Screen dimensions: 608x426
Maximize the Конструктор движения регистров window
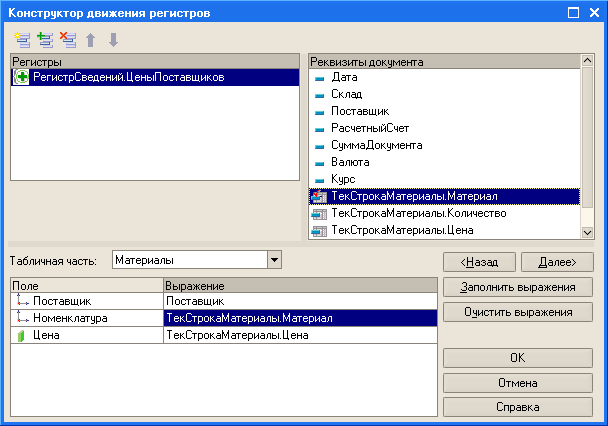pos(573,12)
